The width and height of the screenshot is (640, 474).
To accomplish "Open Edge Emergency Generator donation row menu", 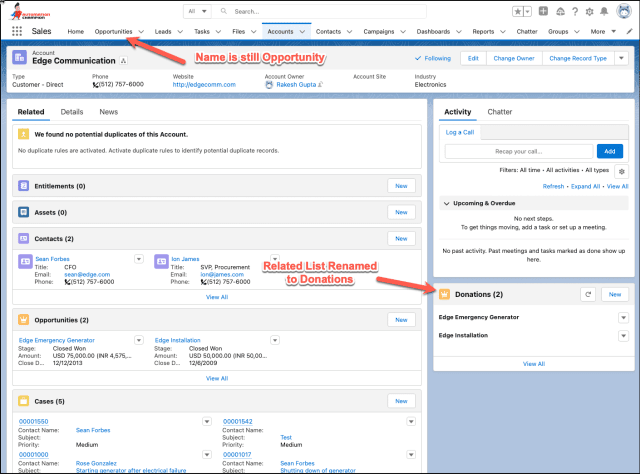I will pos(622,317).
